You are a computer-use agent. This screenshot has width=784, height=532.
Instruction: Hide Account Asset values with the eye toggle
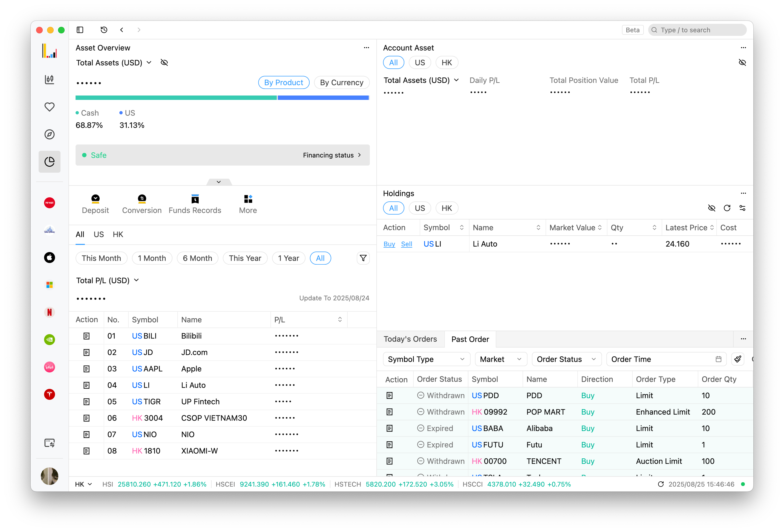coord(742,62)
